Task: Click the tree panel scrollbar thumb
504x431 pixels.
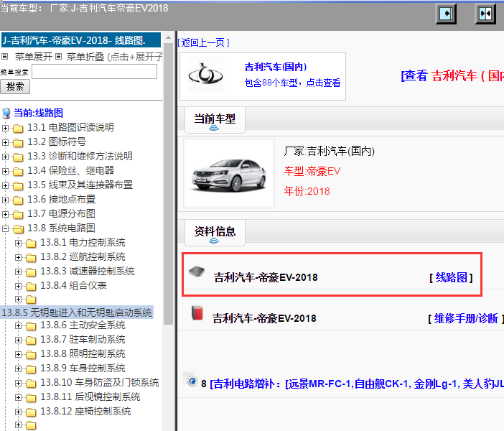Action: tap(168, 184)
